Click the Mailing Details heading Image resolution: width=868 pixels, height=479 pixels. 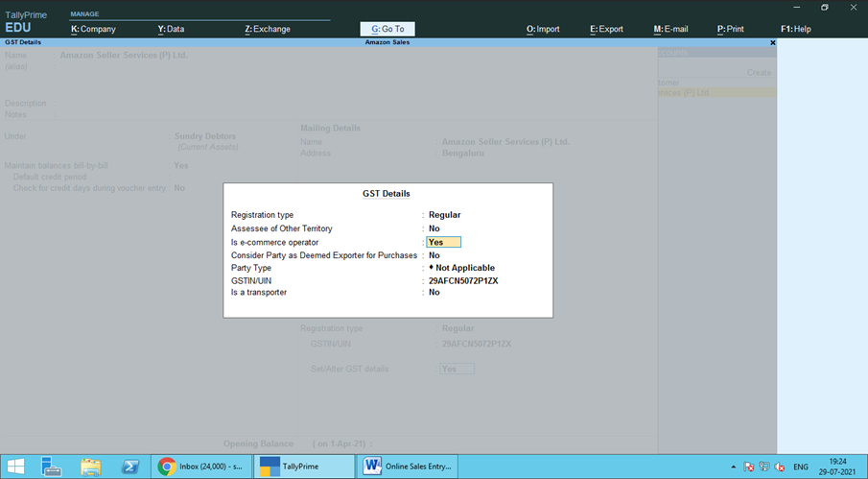330,128
